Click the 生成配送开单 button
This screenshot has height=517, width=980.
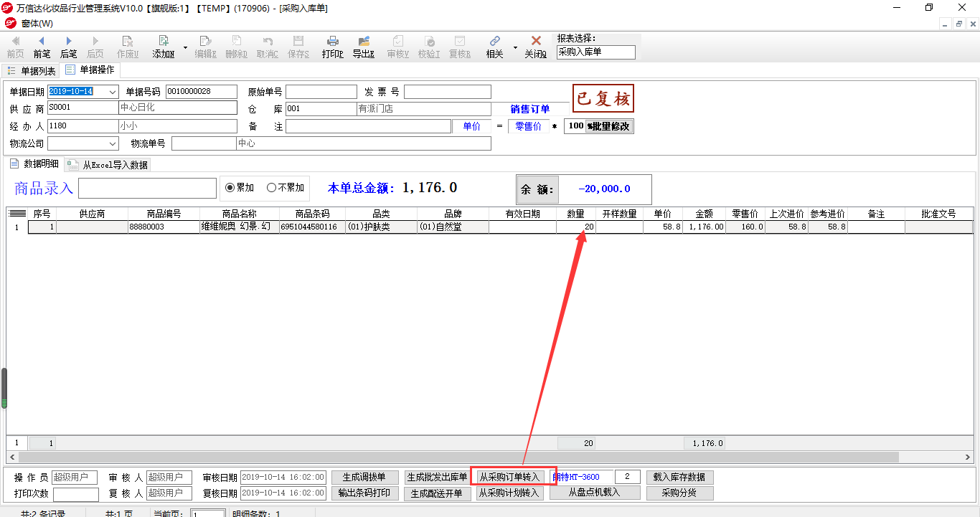point(438,493)
